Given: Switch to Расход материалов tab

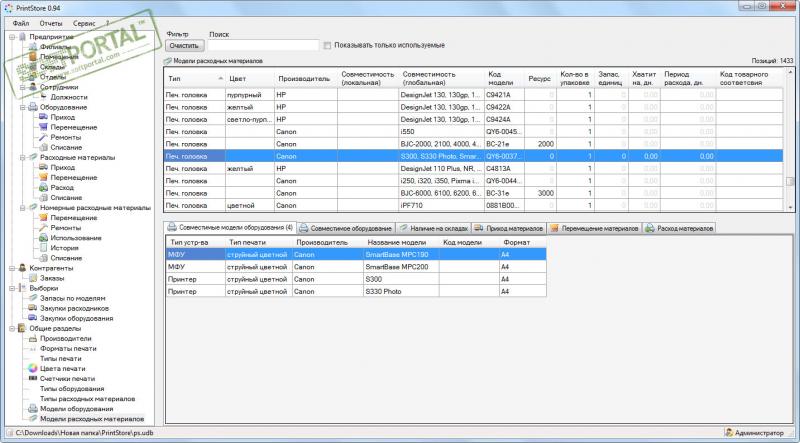Looking at the screenshot, I should click(x=679, y=229).
